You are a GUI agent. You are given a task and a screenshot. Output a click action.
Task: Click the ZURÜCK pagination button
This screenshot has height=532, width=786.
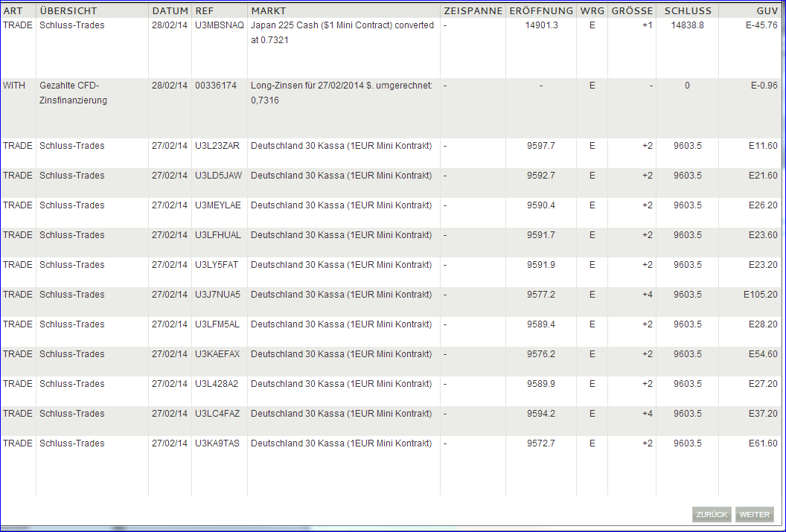click(712, 514)
